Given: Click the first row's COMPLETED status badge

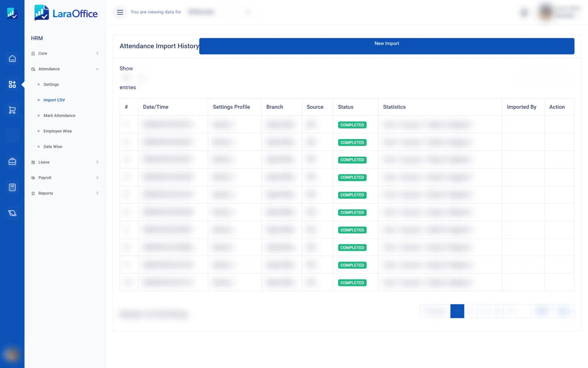Looking at the screenshot, I should 352,125.
